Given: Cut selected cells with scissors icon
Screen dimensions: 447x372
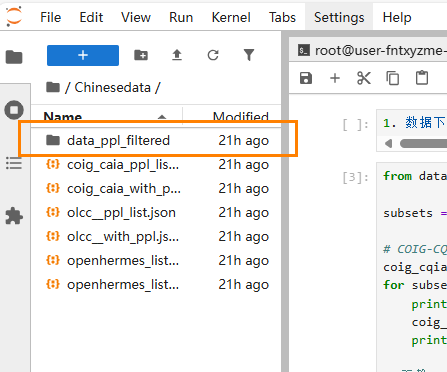Looking at the screenshot, I should 364,78.
